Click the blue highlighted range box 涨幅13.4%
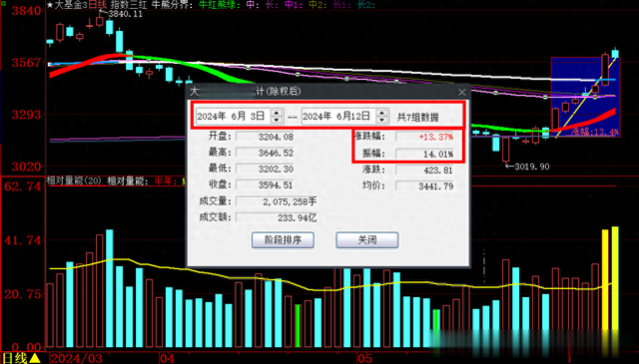639x364 pixels. coord(586,97)
